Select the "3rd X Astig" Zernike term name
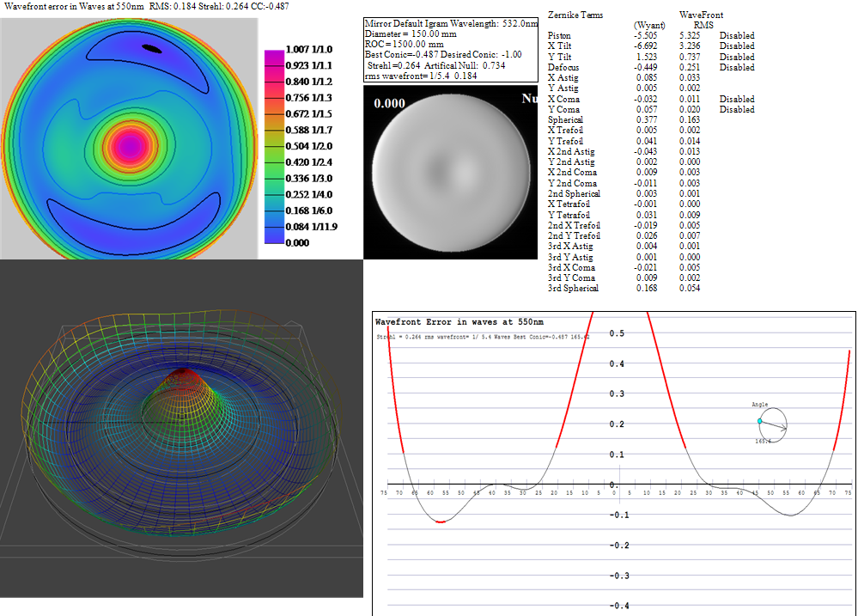The height and width of the screenshot is (616, 858). (570, 247)
